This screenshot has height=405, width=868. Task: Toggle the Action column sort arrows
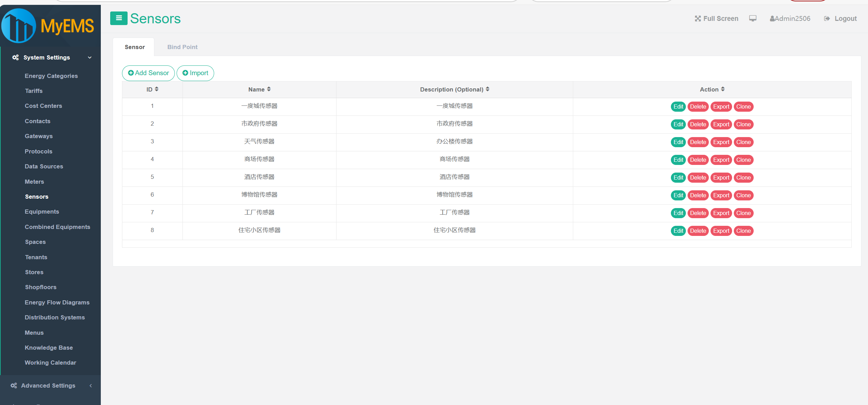tap(723, 89)
